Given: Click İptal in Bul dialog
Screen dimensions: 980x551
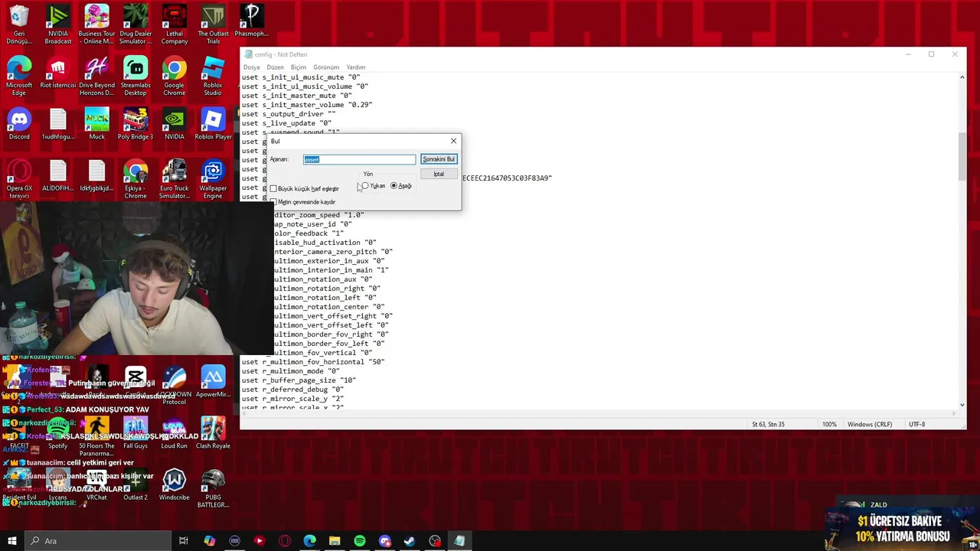Looking at the screenshot, I should [x=439, y=174].
